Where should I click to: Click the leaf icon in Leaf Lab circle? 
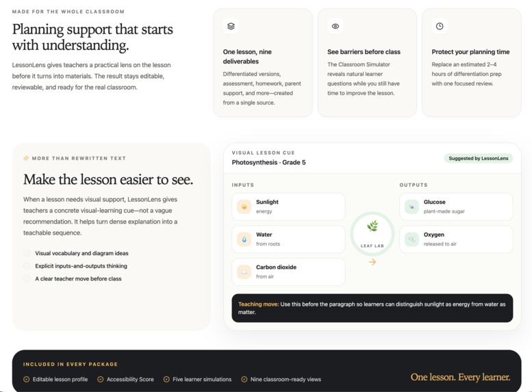(x=372, y=226)
